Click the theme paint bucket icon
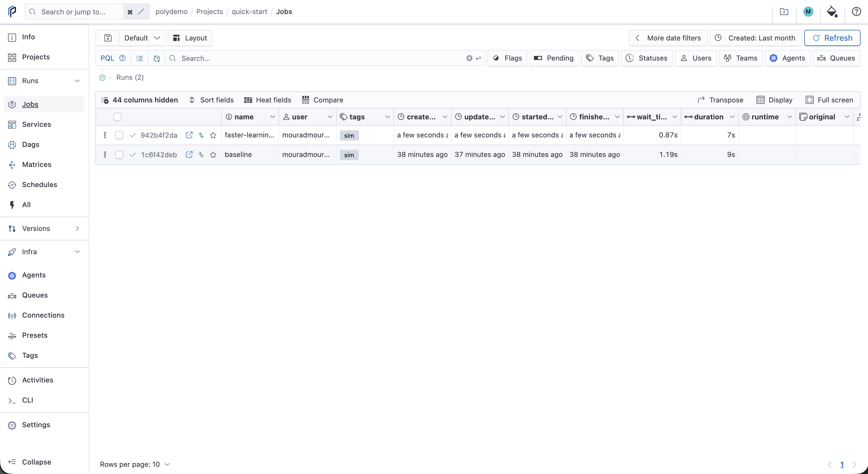The image size is (868, 474). (832, 12)
